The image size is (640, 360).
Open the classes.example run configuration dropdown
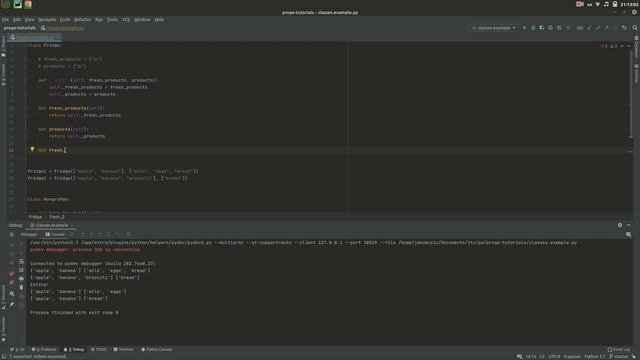coord(493,28)
